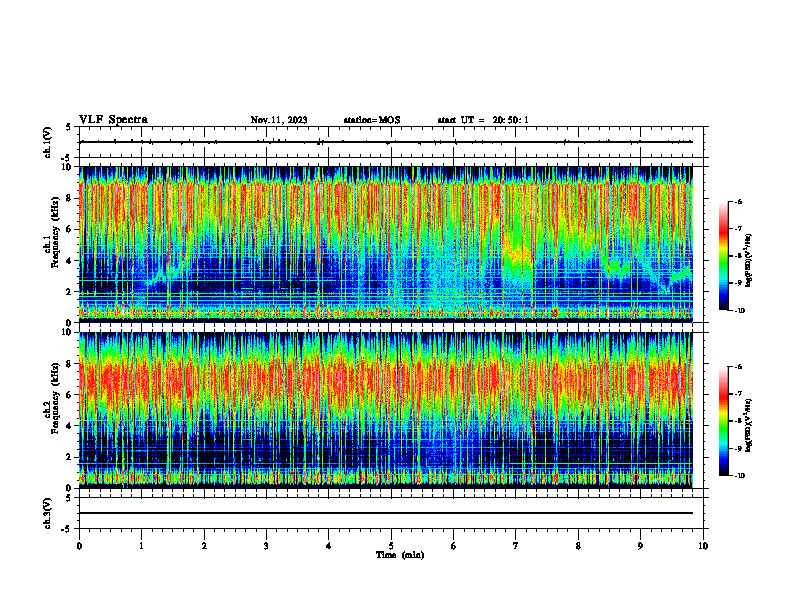
Task: Click the 'Time (min)' axis title
Action: (x=400, y=555)
